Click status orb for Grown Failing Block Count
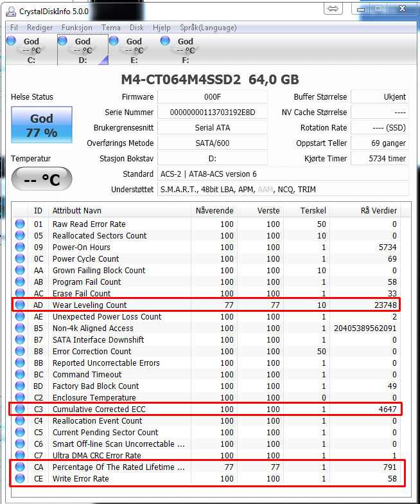The height and width of the screenshot is (504, 420). coord(20,270)
